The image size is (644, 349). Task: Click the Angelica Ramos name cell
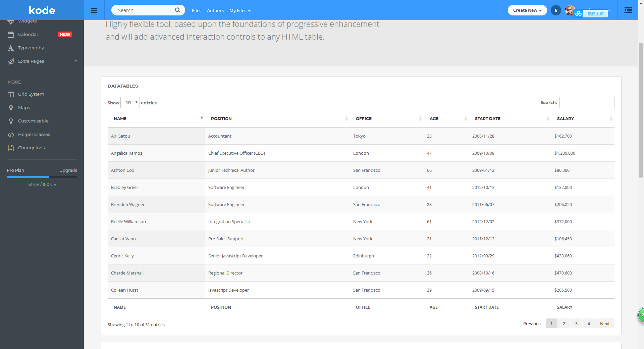click(x=156, y=153)
